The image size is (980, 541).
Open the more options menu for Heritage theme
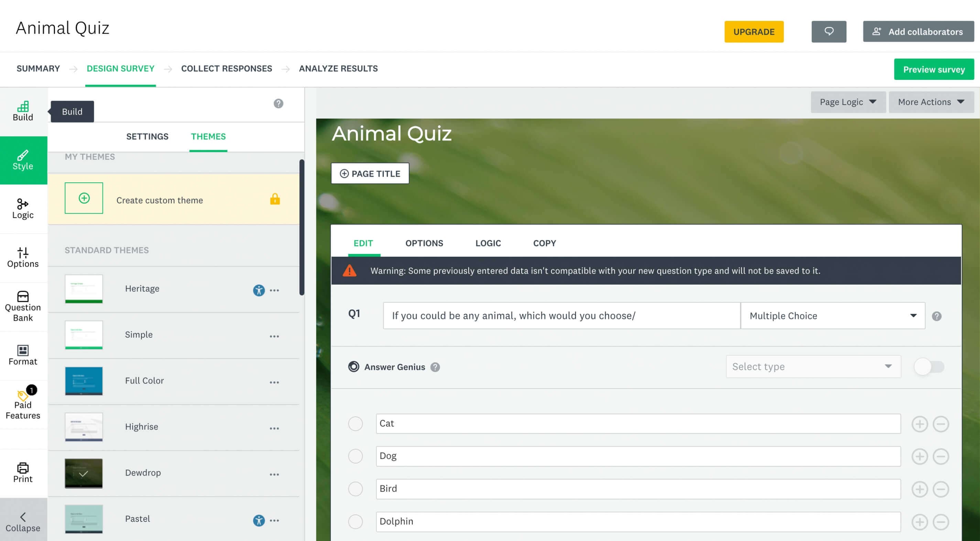[x=274, y=290]
